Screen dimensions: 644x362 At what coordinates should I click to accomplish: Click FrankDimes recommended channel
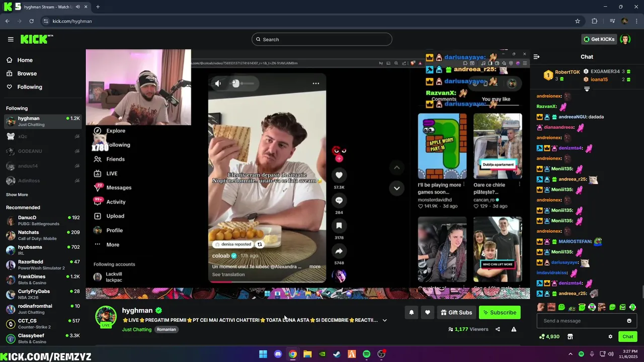click(x=43, y=280)
